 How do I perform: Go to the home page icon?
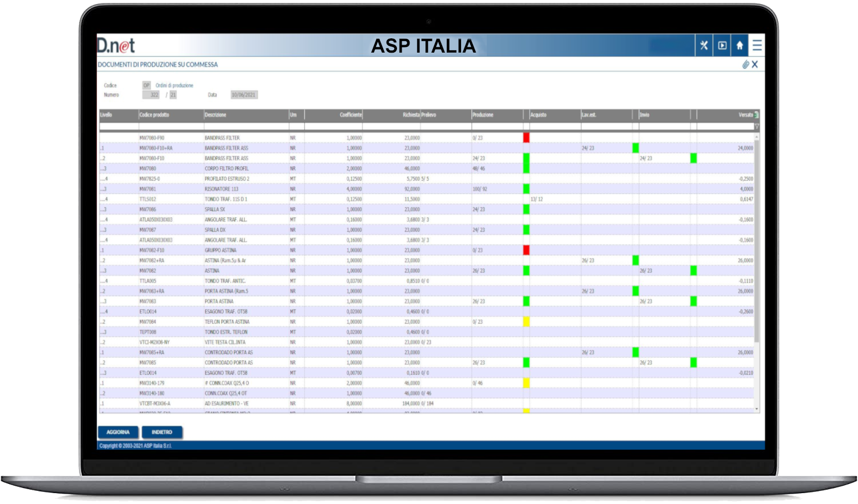click(740, 45)
